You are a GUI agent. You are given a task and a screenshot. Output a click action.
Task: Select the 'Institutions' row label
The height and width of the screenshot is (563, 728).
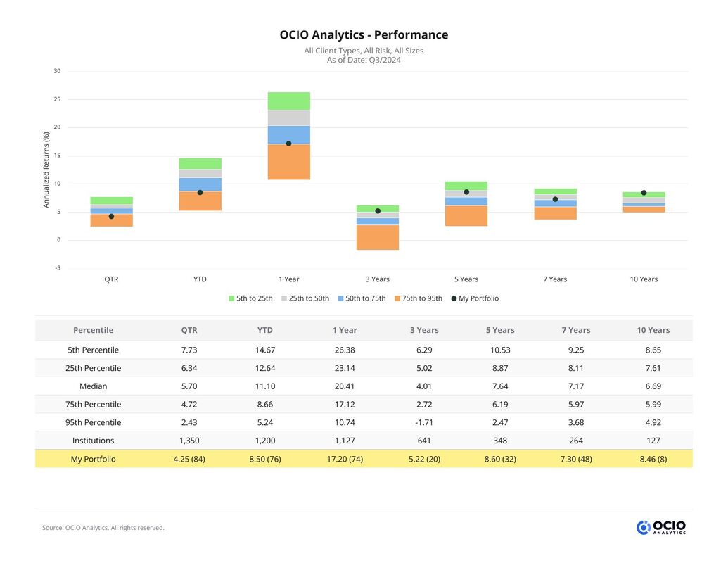[x=94, y=441]
